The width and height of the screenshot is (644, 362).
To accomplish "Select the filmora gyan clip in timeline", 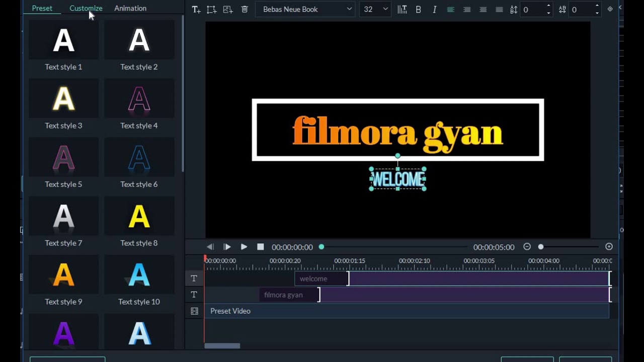I will click(436, 295).
